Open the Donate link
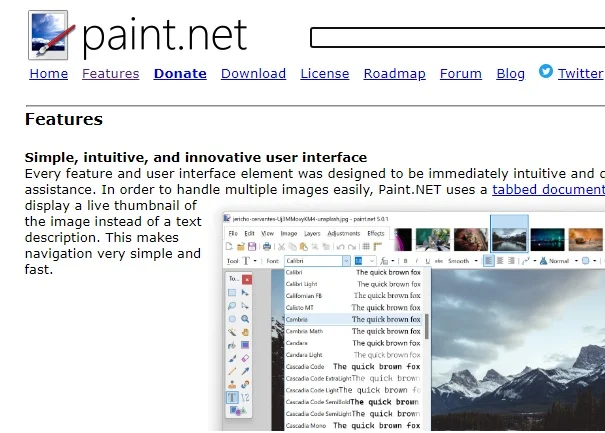The width and height of the screenshot is (605, 433). [180, 74]
